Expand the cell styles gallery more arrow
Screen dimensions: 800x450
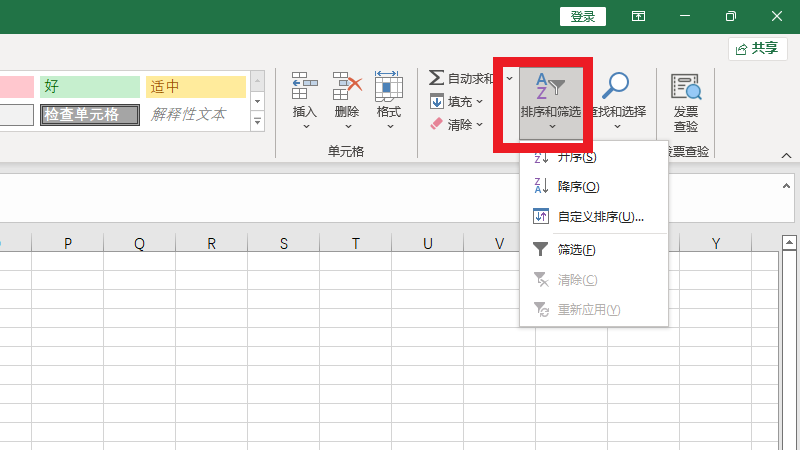(x=257, y=122)
